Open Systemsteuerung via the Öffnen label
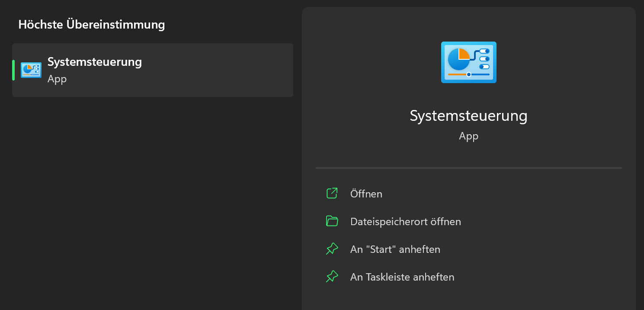The image size is (644, 310). click(366, 194)
